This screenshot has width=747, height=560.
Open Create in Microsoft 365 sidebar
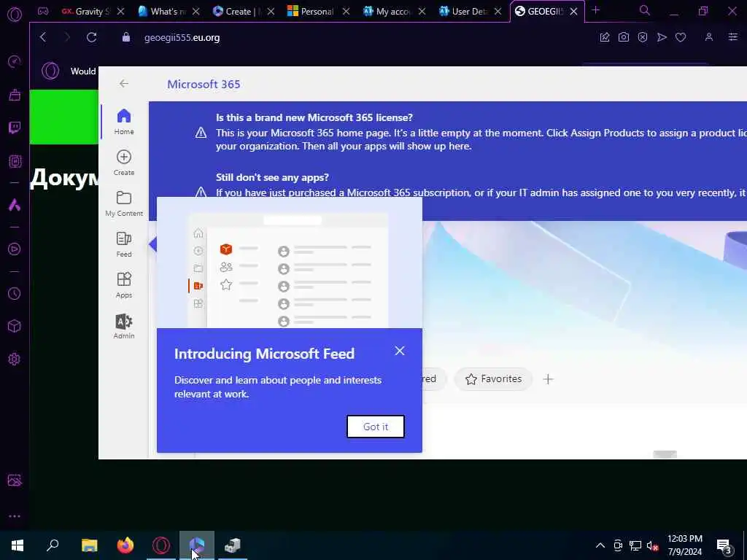[x=124, y=163]
